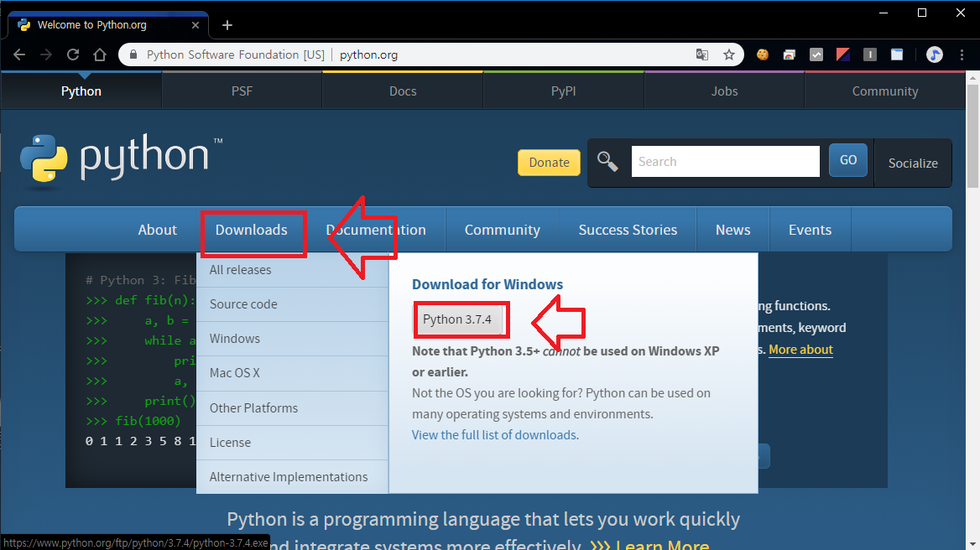980x550 pixels.
Task: Open the red and blue extension icon
Action: (843, 55)
